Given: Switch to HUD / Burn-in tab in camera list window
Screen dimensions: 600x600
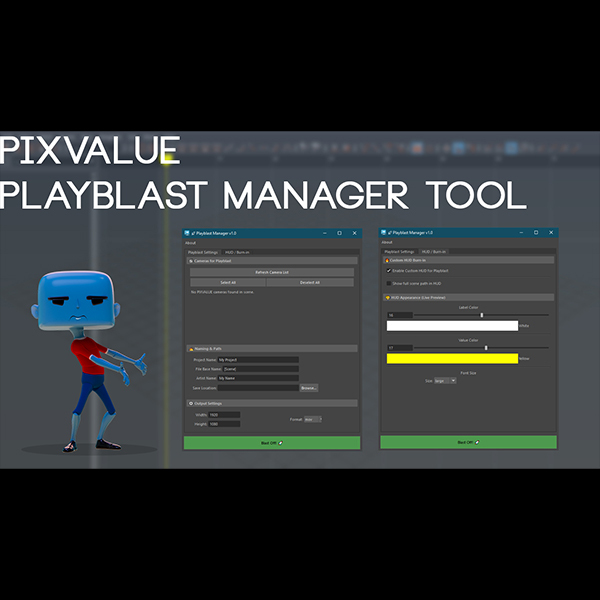Looking at the screenshot, I should [x=237, y=252].
